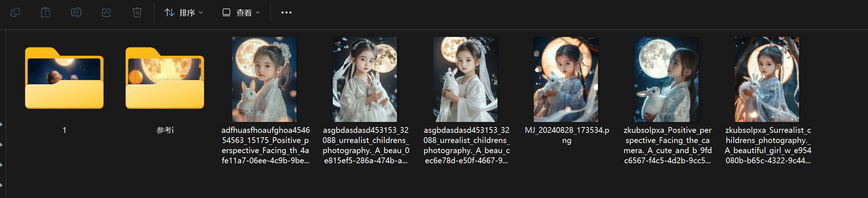Select the asgbdasdasd image ending cec6e78d
868x198 pixels.
(465, 79)
